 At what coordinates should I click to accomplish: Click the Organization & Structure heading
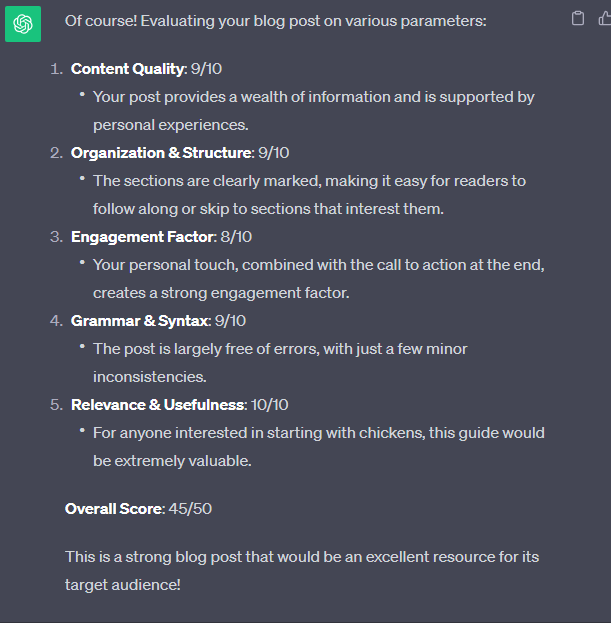(x=161, y=153)
